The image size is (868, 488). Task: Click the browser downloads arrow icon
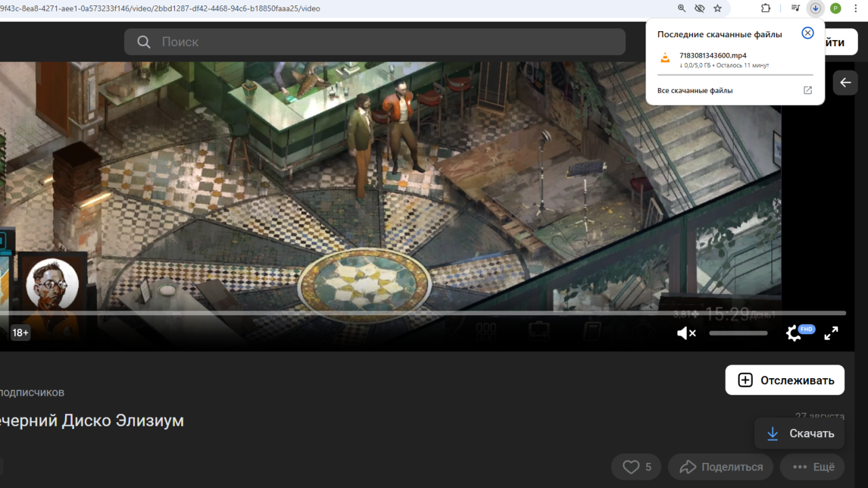click(x=815, y=8)
